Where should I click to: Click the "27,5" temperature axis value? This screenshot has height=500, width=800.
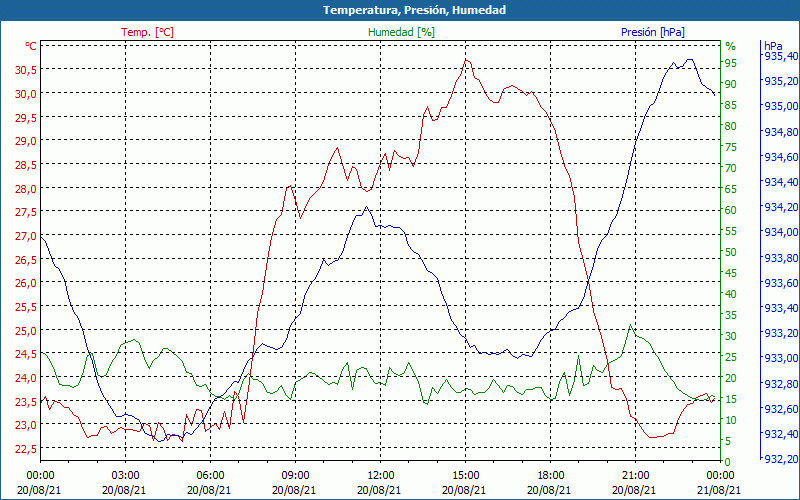(x=26, y=212)
